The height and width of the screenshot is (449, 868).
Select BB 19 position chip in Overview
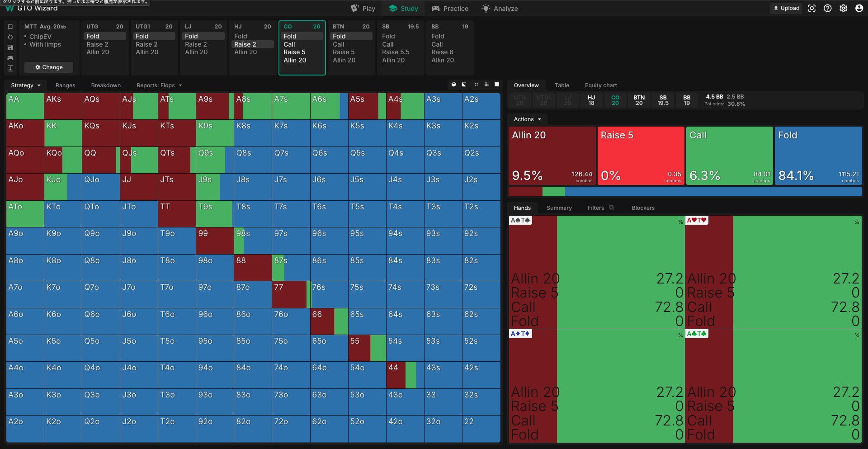click(x=687, y=100)
